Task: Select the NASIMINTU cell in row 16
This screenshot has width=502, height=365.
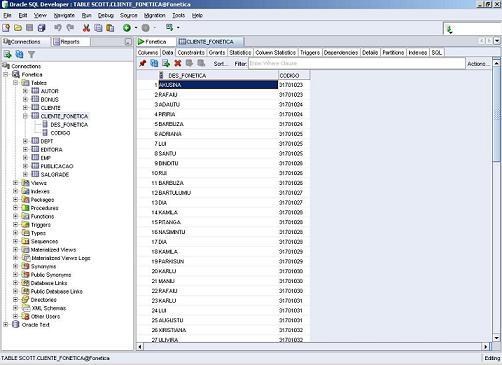Action: pos(218,232)
